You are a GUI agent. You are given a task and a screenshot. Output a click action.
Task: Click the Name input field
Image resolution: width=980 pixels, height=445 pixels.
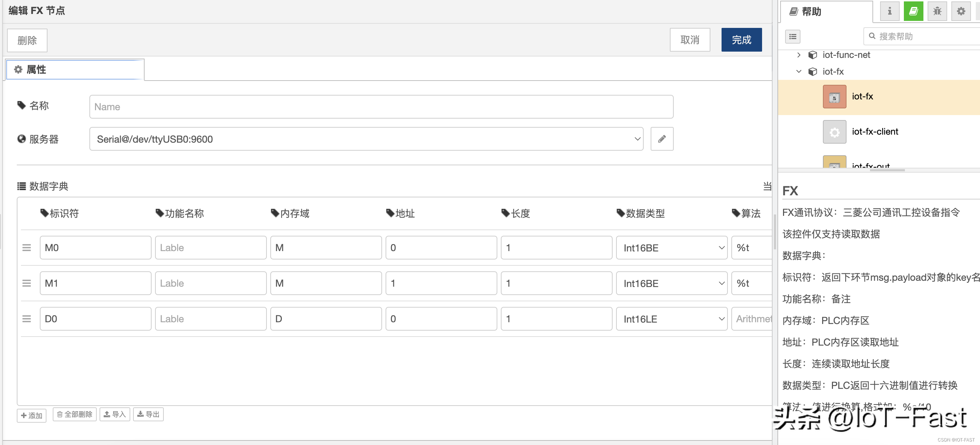(381, 107)
